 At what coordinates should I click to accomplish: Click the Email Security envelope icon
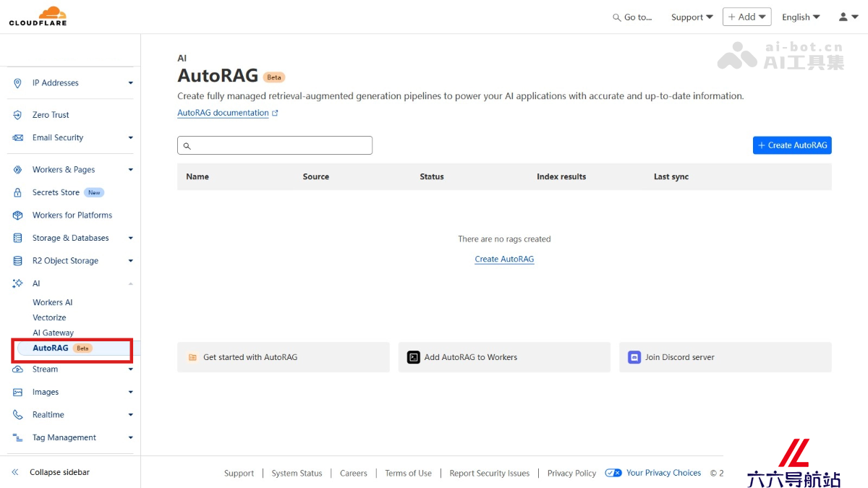tap(17, 137)
